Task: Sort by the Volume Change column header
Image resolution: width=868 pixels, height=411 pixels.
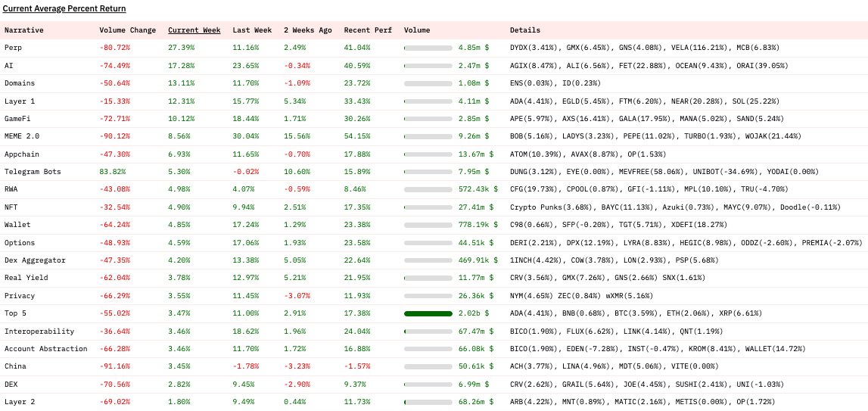Action: [128, 30]
